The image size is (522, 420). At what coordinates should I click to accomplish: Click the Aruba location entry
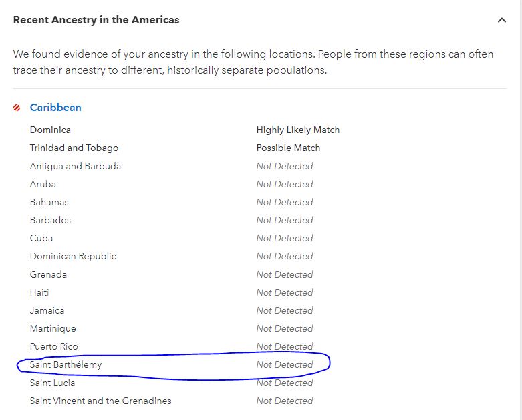(x=43, y=184)
